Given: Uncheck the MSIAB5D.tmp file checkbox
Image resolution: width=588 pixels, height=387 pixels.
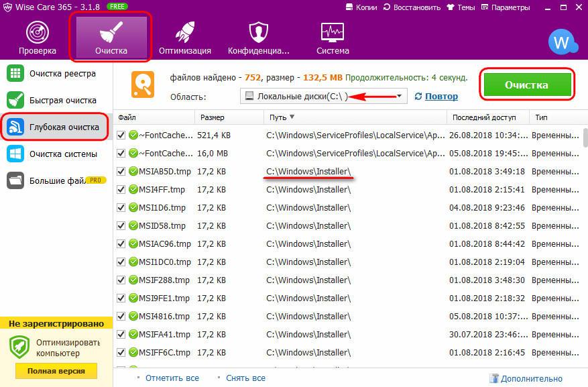Looking at the screenshot, I should 121,172.
